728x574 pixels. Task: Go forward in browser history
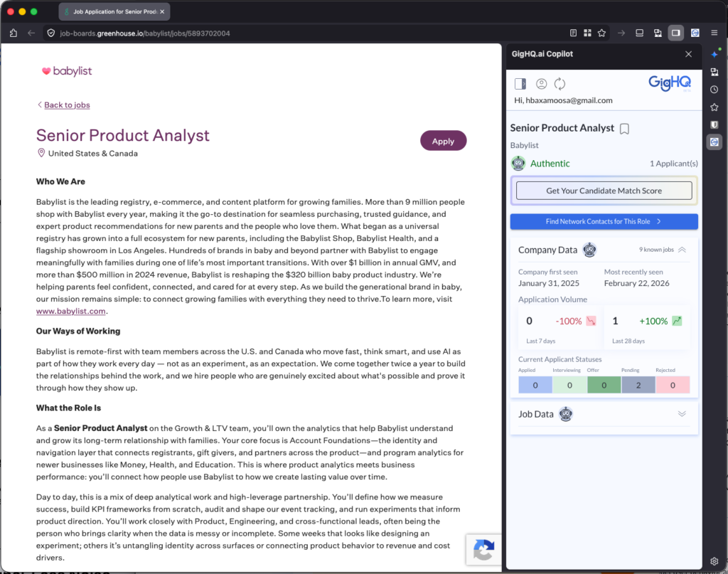click(621, 33)
